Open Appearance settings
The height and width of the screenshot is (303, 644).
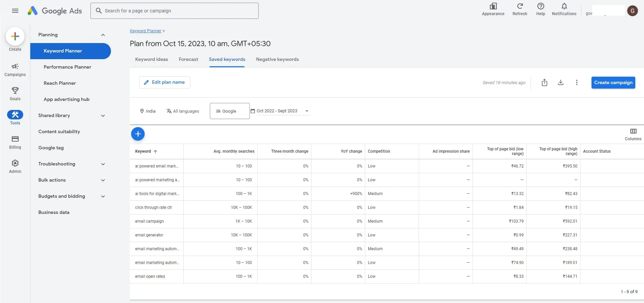pos(493,8)
